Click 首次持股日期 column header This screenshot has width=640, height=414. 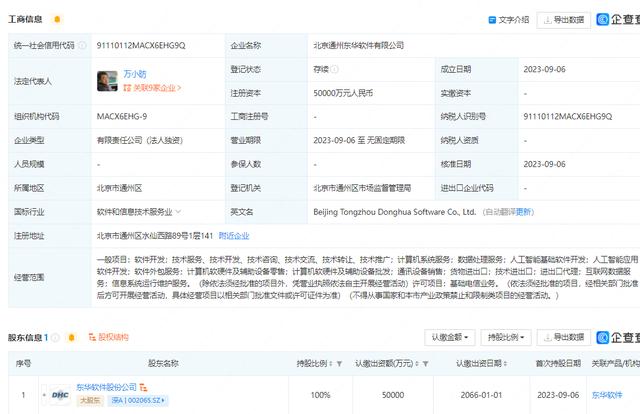point(558,363)
